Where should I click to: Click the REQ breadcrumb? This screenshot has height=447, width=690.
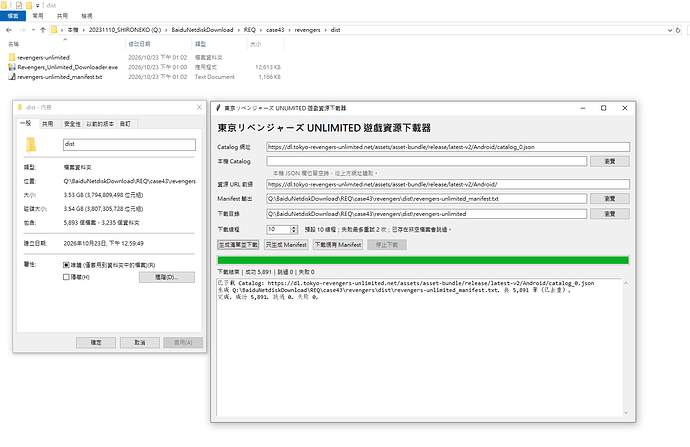250,30
